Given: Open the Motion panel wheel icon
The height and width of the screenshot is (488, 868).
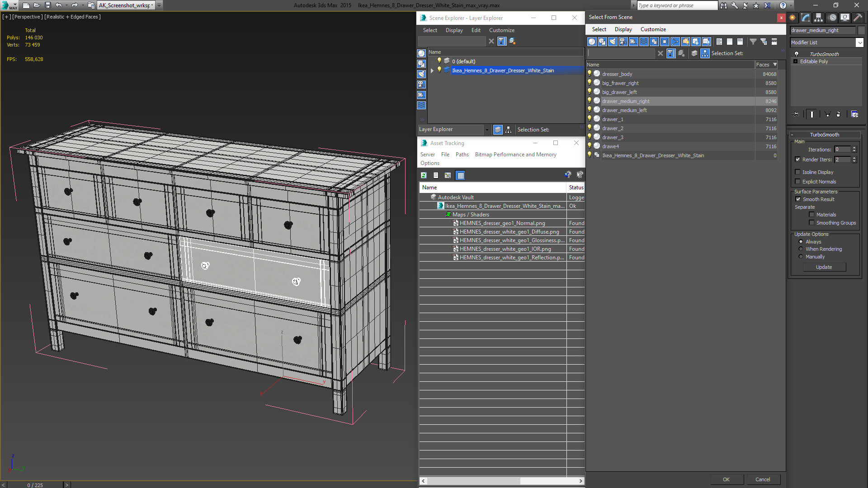Looking at the screenshot, I should [832, 18].
